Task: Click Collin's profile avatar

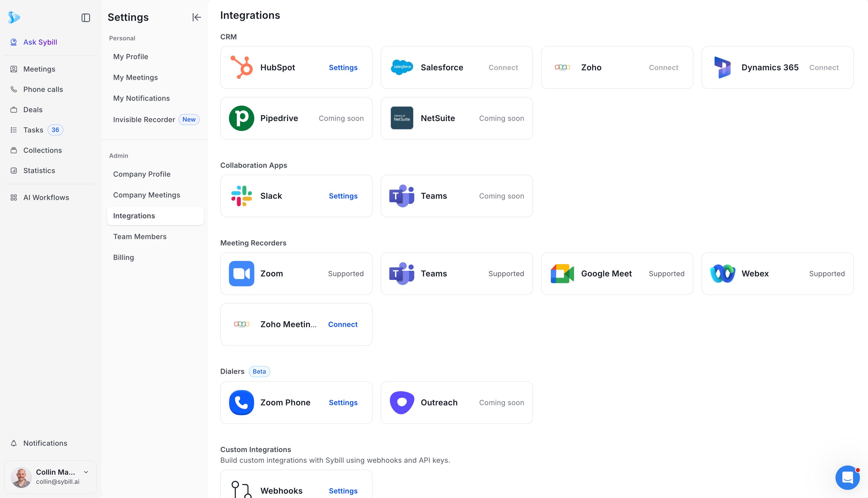Action: tap(21, 477)
